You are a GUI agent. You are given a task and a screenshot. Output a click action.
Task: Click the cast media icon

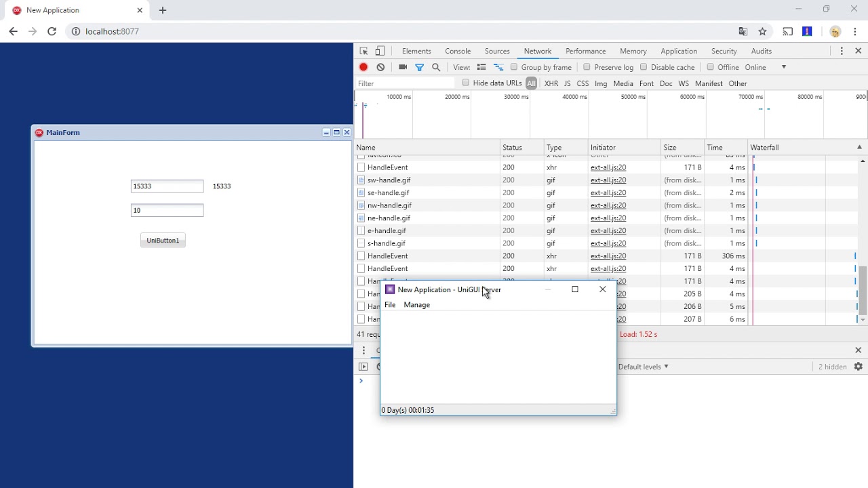pyautogui.click(x=787, y=31)
